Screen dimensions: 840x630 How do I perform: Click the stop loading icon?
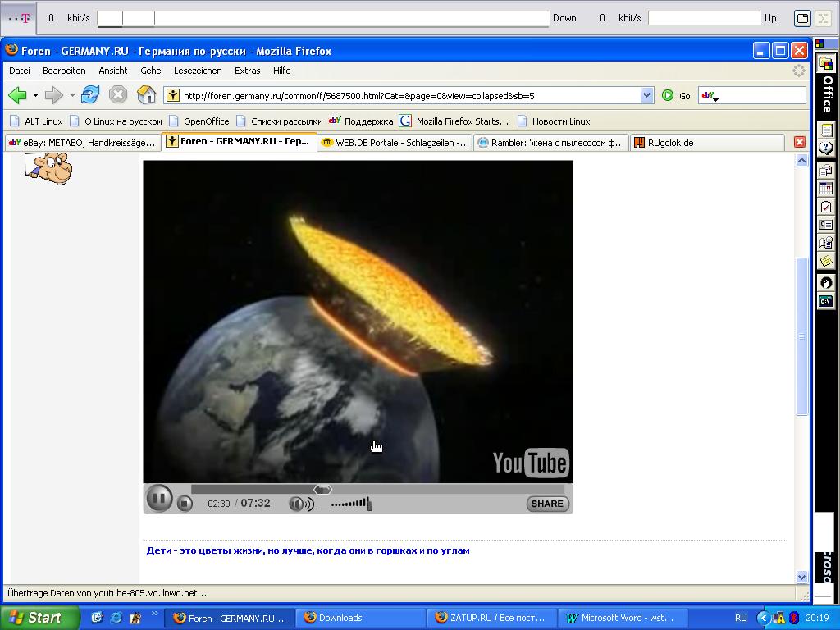[x=118, y=95]
